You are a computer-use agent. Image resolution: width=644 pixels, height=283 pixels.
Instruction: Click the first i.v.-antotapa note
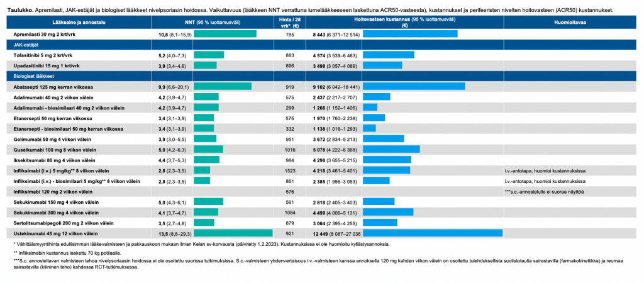pos(545,170)
